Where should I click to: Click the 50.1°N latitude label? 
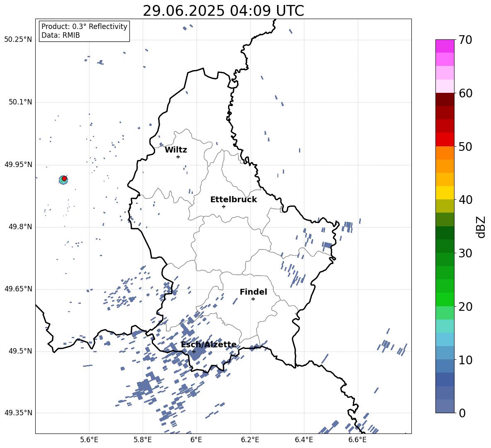pos(20,102)
